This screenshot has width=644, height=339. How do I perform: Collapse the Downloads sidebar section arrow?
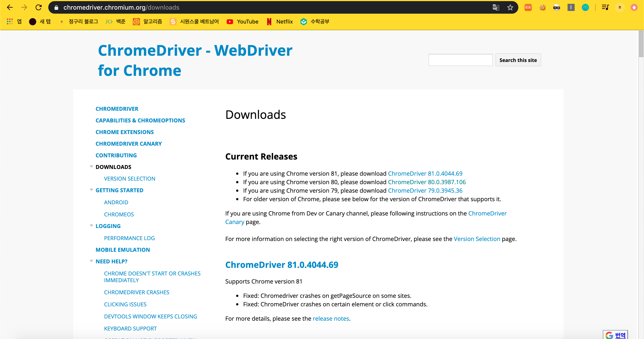[91, 167]
